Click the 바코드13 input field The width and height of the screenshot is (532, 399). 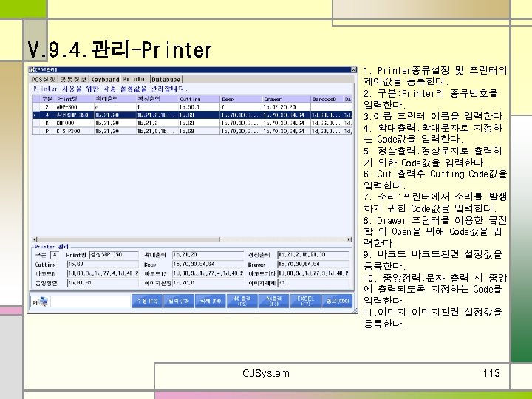tap(208, 273)
